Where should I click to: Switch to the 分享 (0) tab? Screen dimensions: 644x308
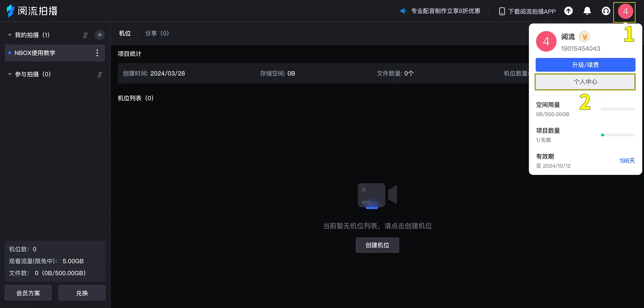pyautogui.click(x=157, y=33)
